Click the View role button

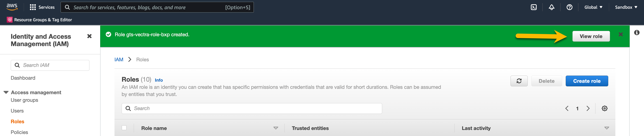[x=591, y=36]
